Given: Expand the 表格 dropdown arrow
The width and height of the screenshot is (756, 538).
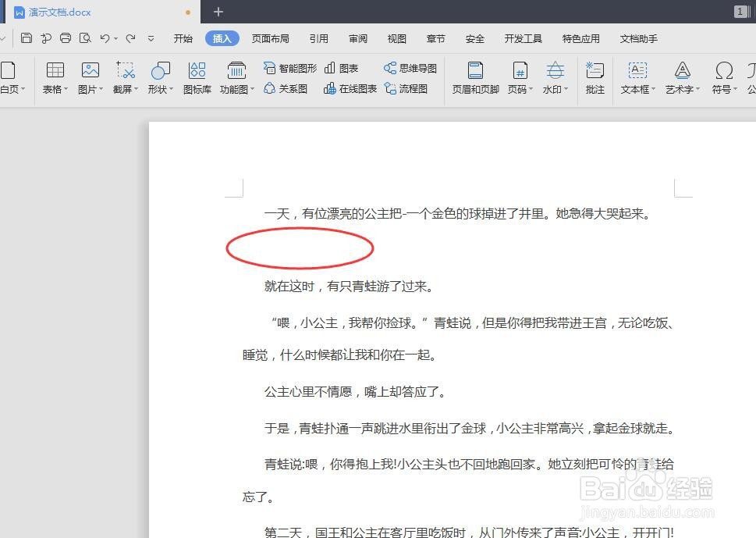Looking at the screenshot, I should [66, 89].
